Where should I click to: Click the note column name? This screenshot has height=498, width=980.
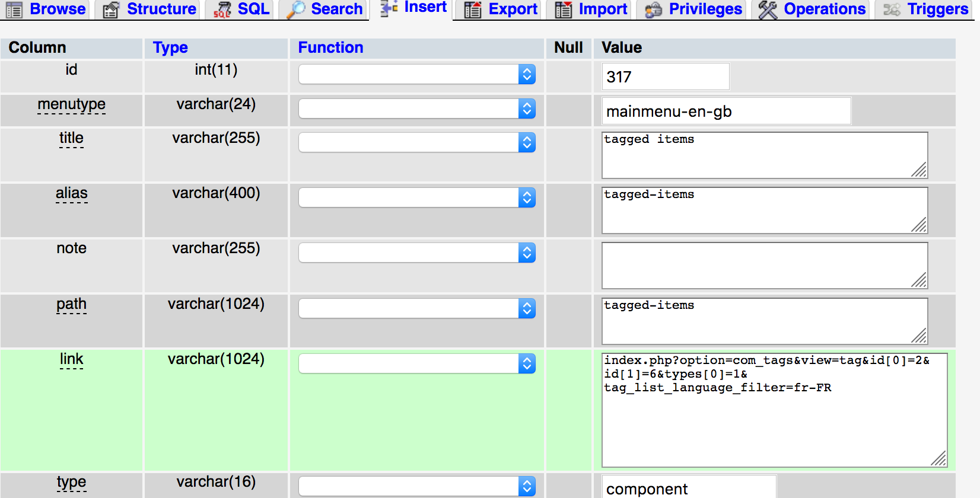pyautogui.click(x=71, y=248)
